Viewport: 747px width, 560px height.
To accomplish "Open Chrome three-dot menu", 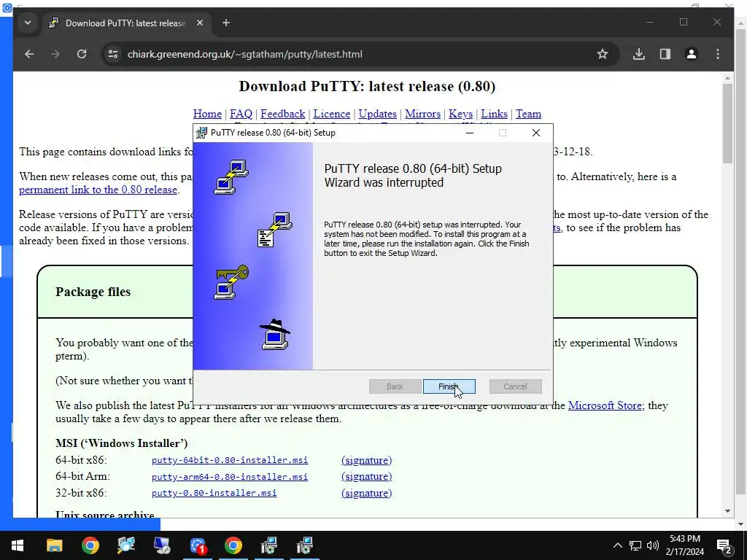I will pos(718,54).
